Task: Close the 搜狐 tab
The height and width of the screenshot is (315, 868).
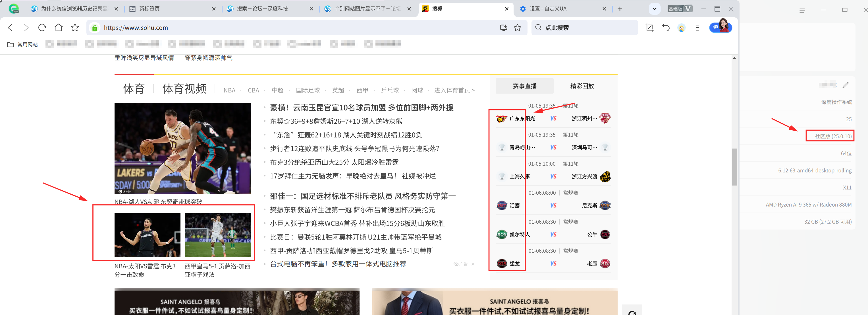Action: (506, 9)
